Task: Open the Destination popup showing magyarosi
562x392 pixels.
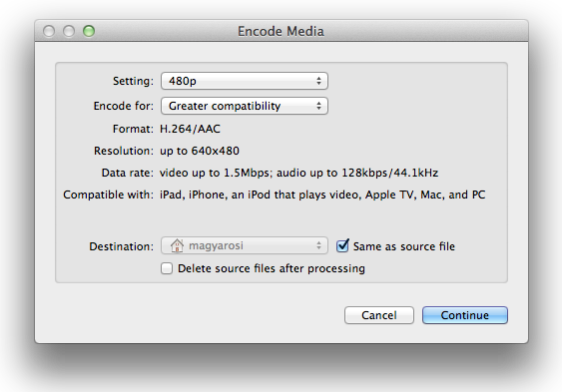Action: pos(245,245)
